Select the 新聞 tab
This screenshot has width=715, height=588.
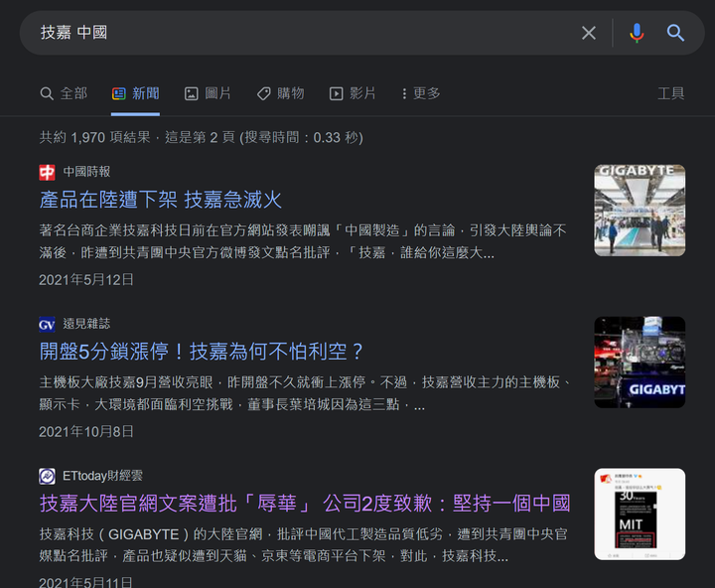click(135, 93)
